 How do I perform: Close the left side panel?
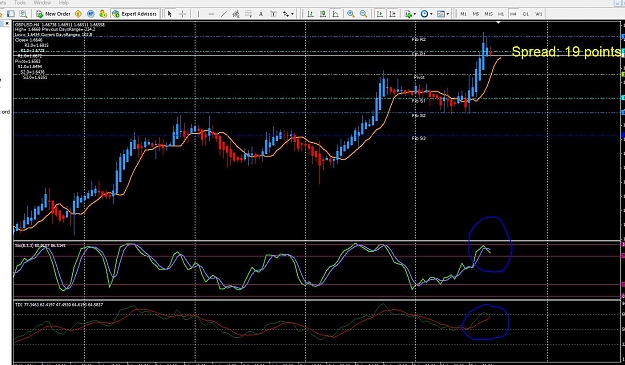(x=7, y=24)
